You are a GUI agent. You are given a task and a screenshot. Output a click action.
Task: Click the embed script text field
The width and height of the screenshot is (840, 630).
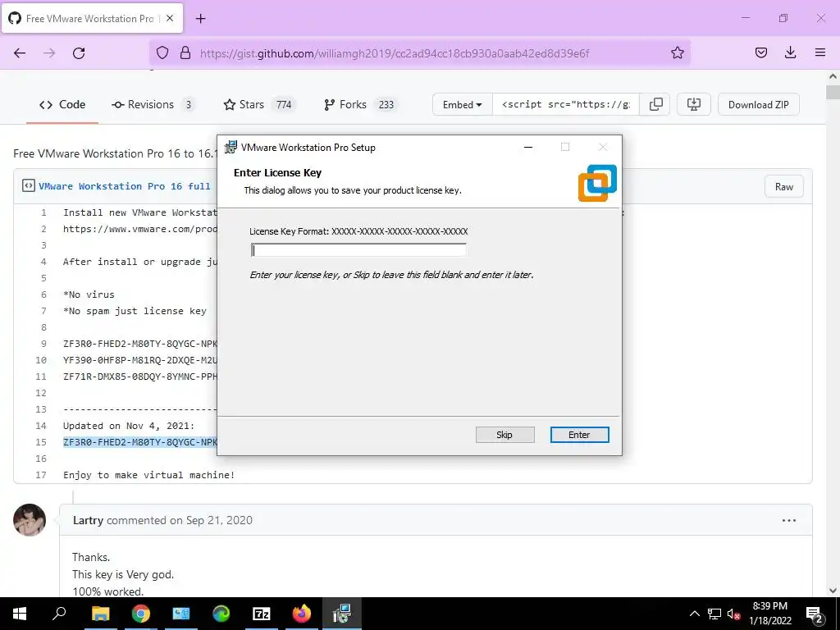566,104
